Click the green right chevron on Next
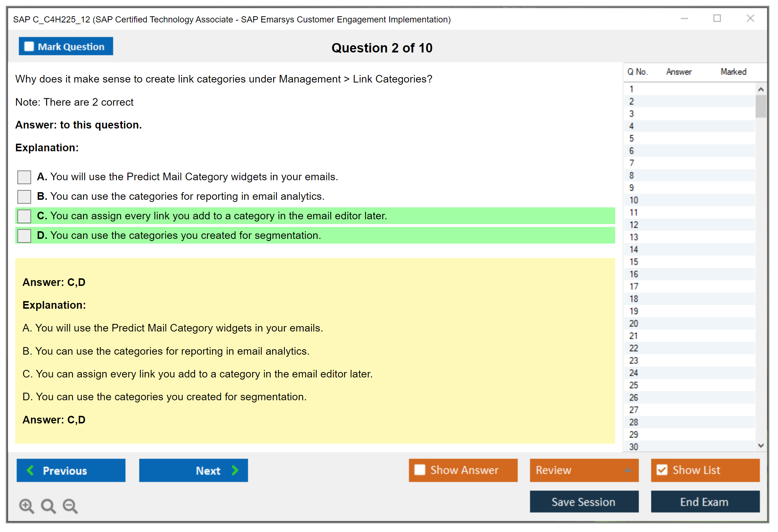778x532 pixels. (235, 470)
